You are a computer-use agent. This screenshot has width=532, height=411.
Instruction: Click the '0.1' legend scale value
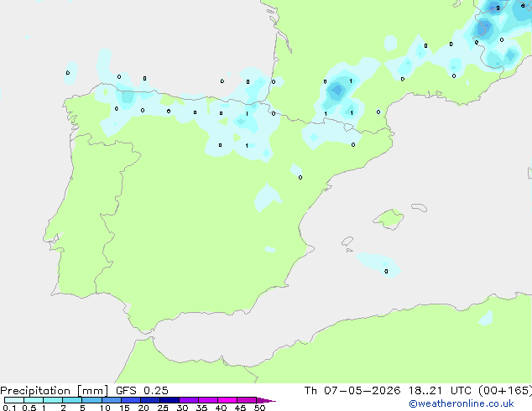point(9,408)
